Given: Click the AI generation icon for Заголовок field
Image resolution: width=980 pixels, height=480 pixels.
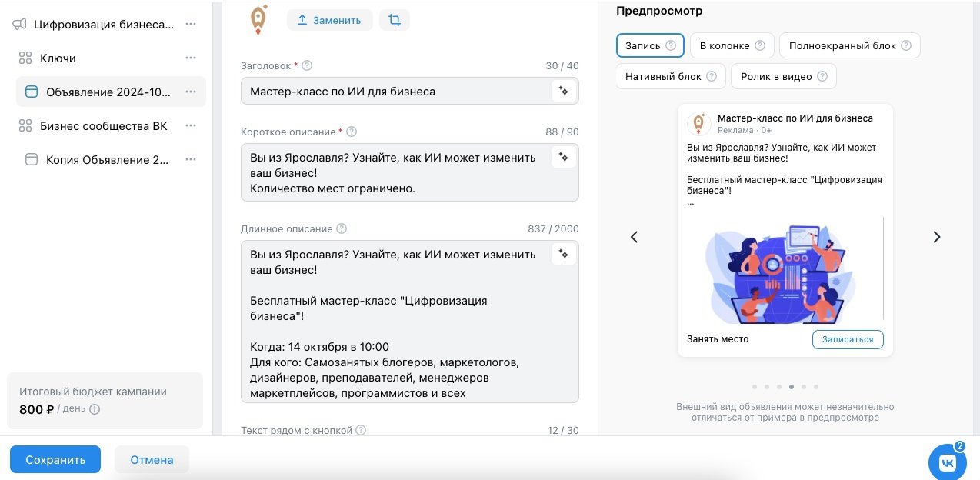Looking at the screenshot, I should 564,90.
